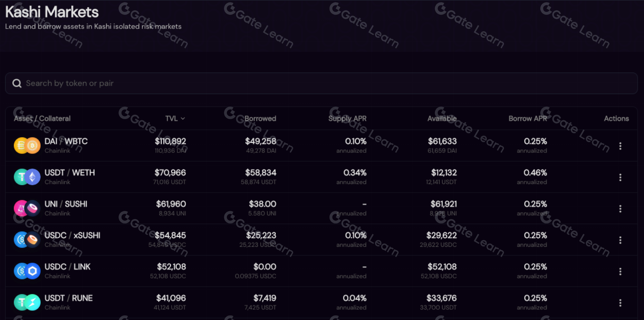
Task: Click the Borrow APR column header
Action: (x=527, y=119)
